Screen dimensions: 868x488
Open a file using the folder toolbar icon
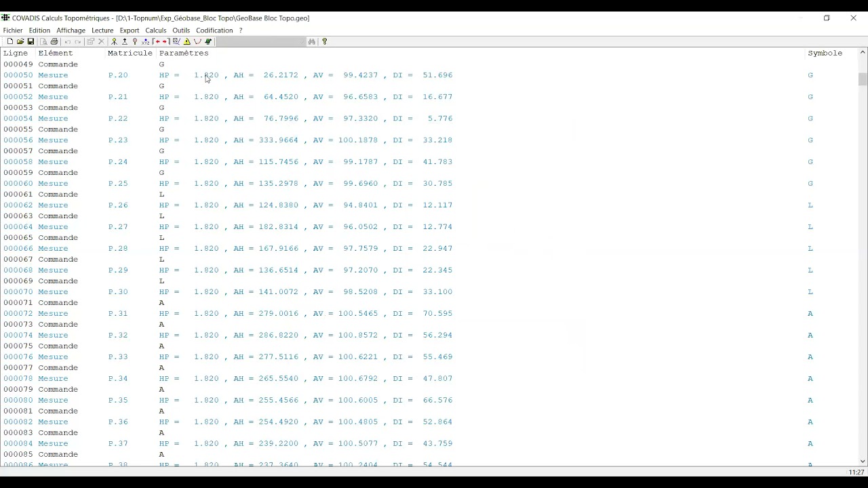(20, 41)
